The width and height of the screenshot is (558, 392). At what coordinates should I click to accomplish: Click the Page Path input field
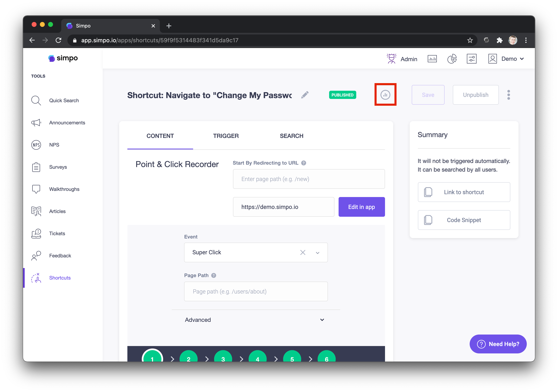point(256,291)
